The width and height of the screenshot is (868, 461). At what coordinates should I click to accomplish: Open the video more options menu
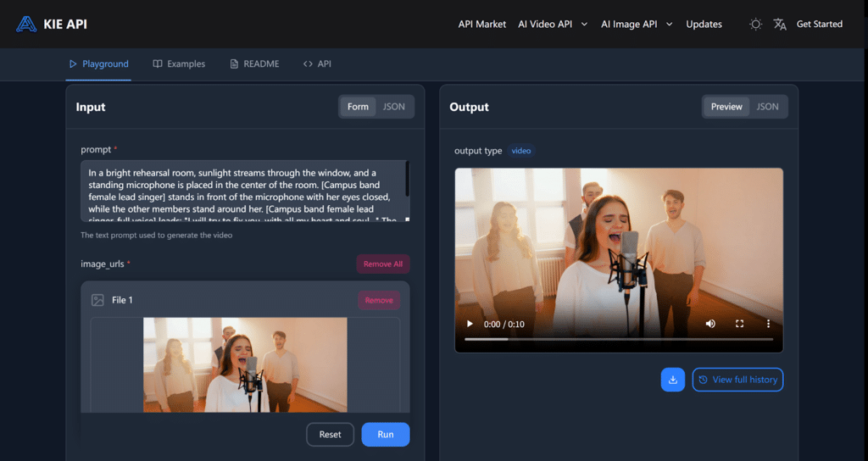(x=768, y=324)
